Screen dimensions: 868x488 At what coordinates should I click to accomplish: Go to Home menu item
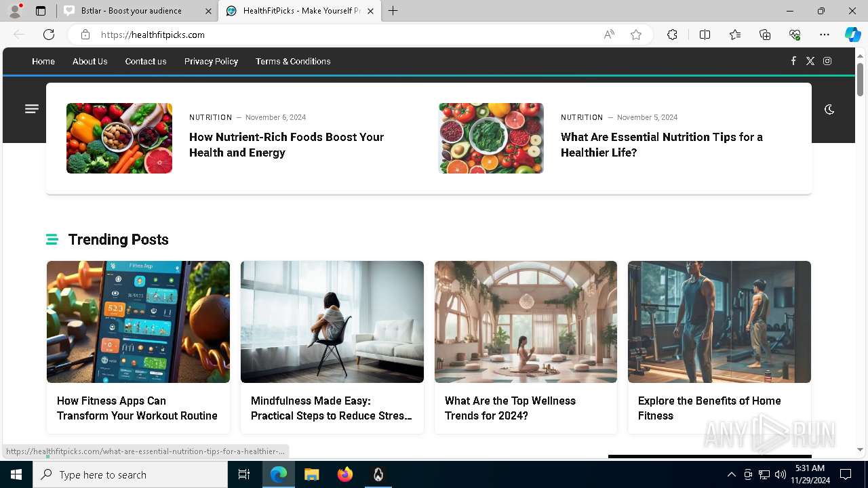click(43, 61)
